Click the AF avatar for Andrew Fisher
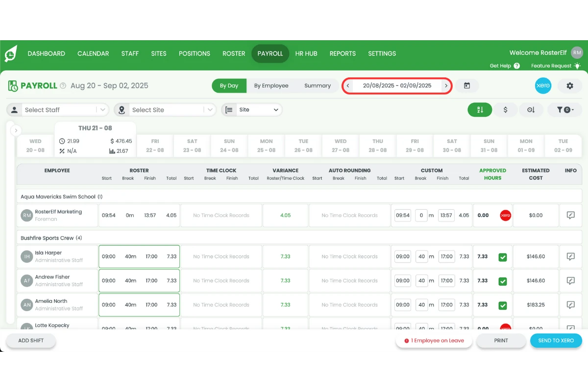The image size is (588, 392). pos(26,281)
